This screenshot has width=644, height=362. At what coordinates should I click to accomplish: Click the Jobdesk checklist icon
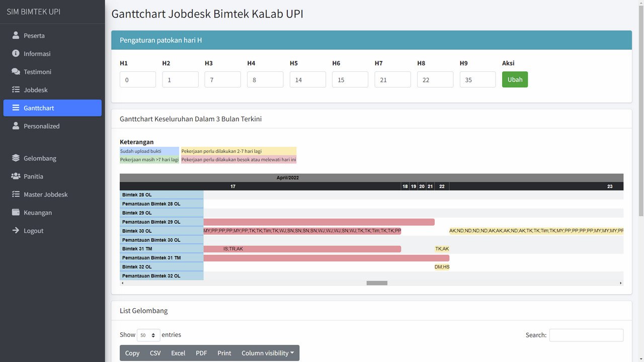tap(16, 90)
